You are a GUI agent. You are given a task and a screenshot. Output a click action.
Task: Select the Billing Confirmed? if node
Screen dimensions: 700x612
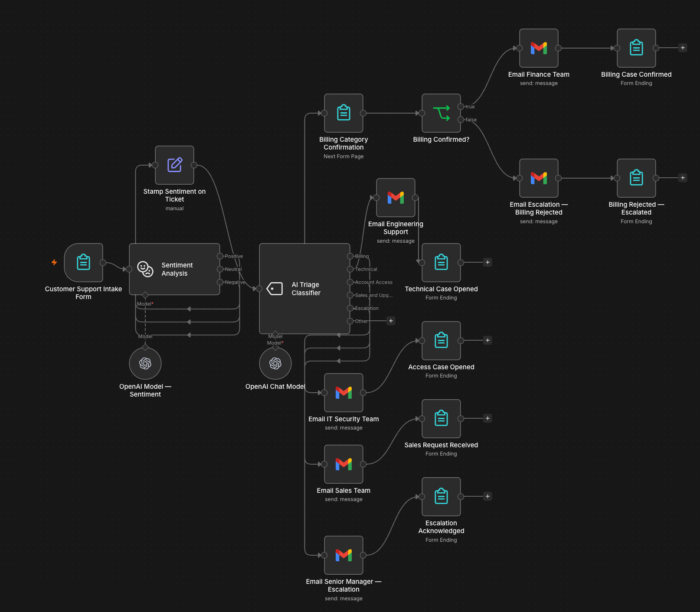[x=441, y=113]
